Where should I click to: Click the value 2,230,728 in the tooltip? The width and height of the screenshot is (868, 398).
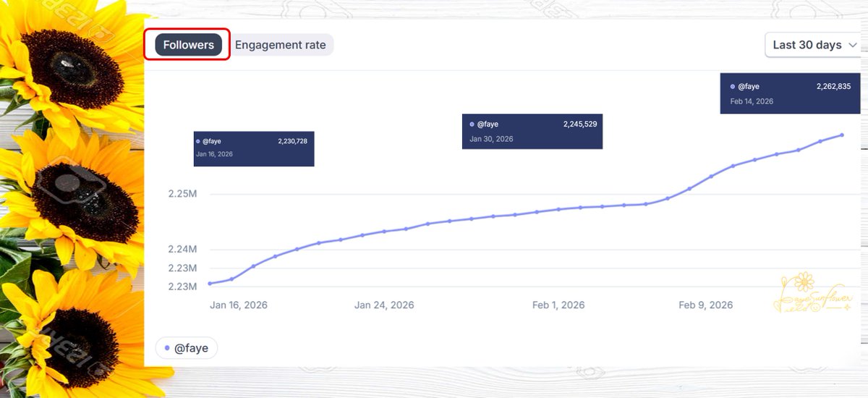pos(292,141)
